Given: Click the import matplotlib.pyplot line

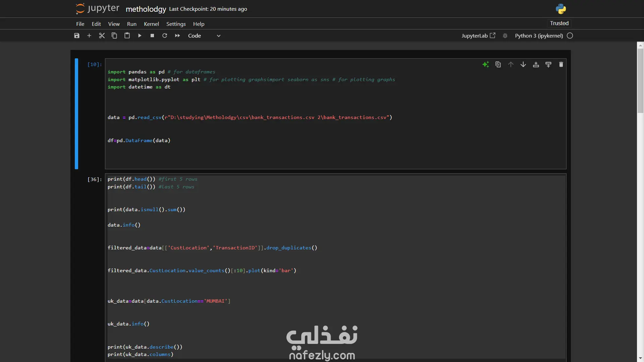Looking at the screenshot, I should coord(251,79).
